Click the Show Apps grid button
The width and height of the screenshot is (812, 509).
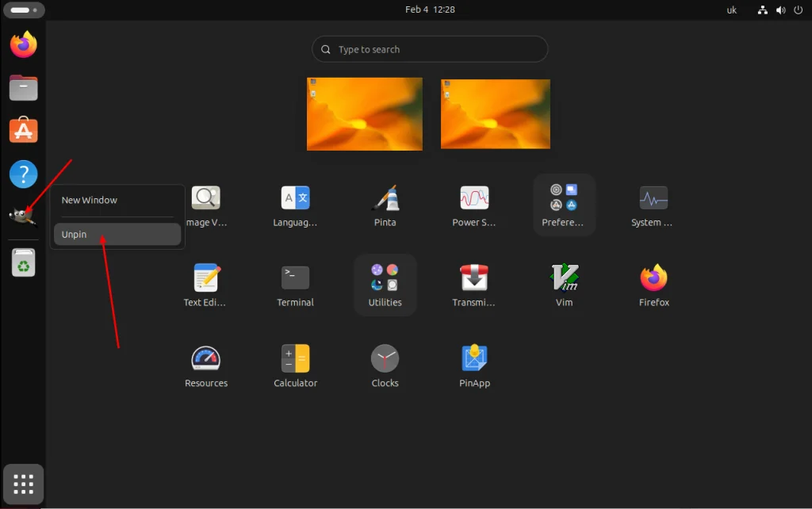[x=24, y=484]
